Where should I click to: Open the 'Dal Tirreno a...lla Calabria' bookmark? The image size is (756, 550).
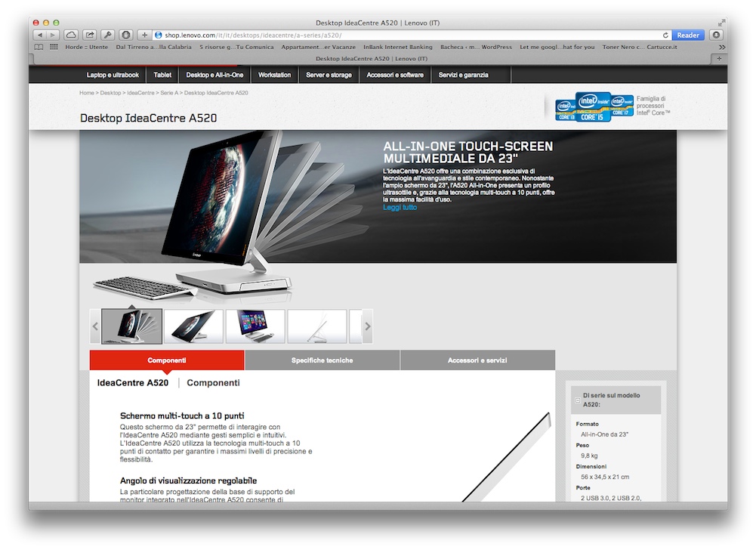[154, 48]
